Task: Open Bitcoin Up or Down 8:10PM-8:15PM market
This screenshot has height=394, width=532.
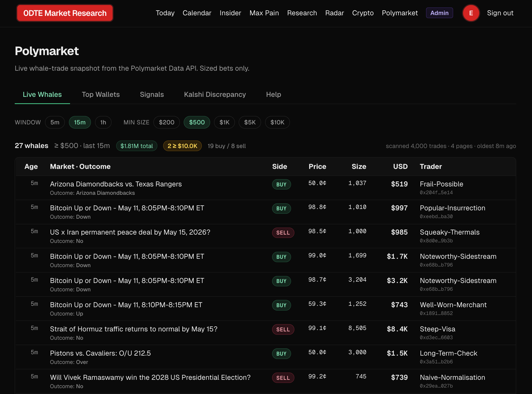Action: (x=126, y=305)
